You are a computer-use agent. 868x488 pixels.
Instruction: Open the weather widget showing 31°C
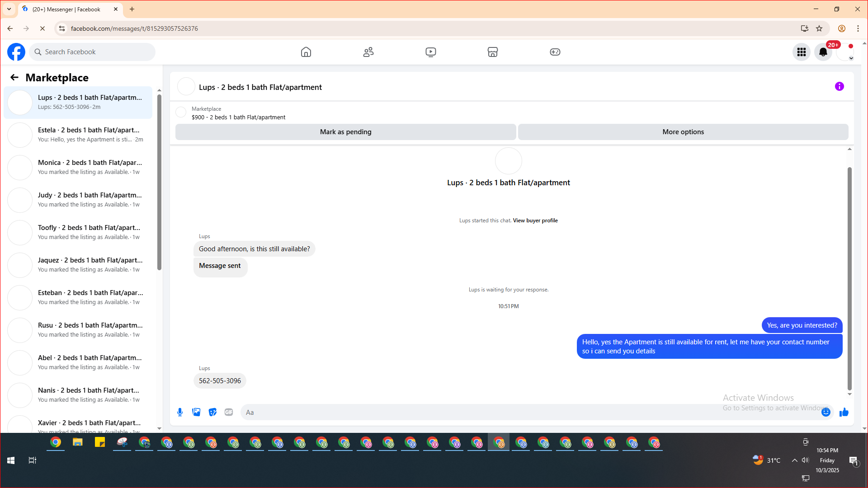pyautogui.click(x=767, y=460)
